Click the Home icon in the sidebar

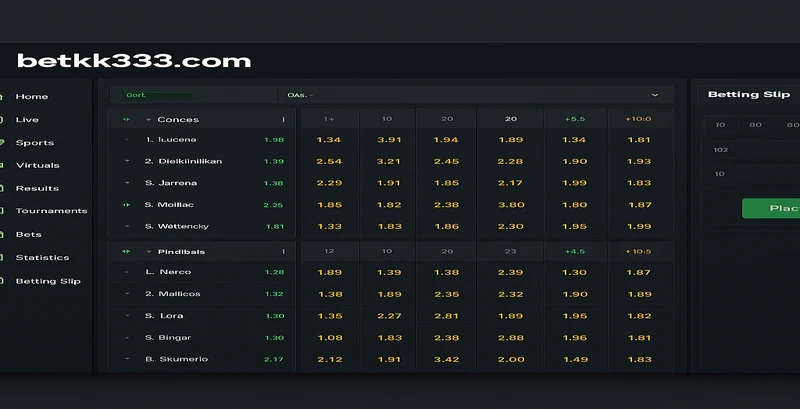tap(3, 97)
